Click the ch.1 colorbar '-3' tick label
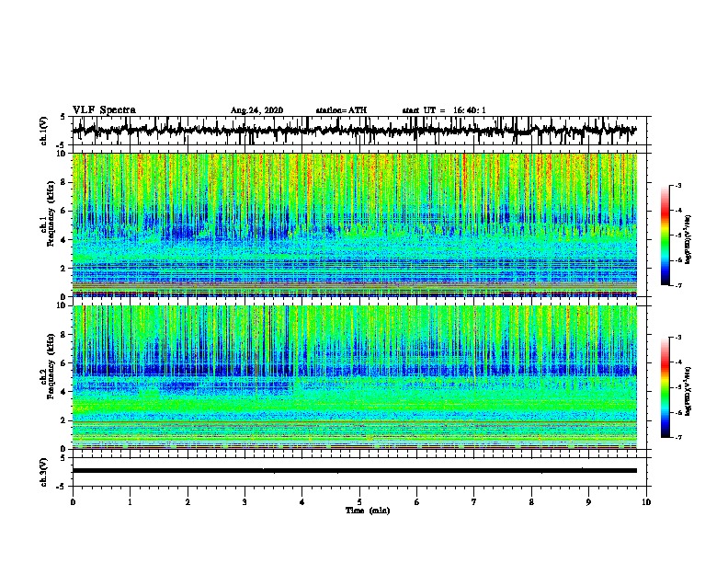 tap(677, 186)
